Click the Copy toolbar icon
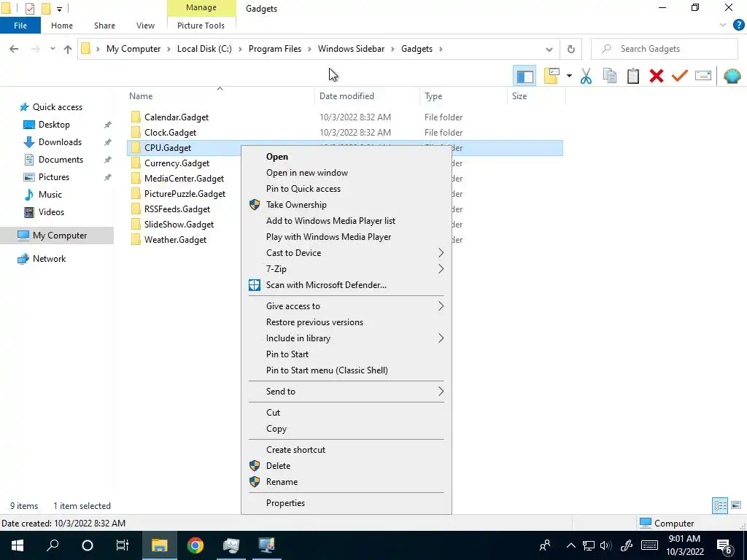This screenshot has width=747, height=560. [x=609, y=76]
